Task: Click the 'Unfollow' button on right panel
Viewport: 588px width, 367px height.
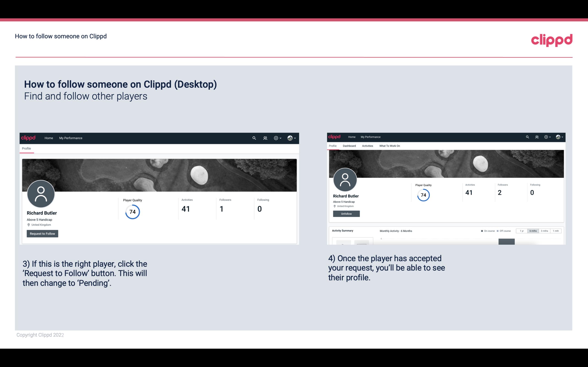Action: [x=346, y=214]
